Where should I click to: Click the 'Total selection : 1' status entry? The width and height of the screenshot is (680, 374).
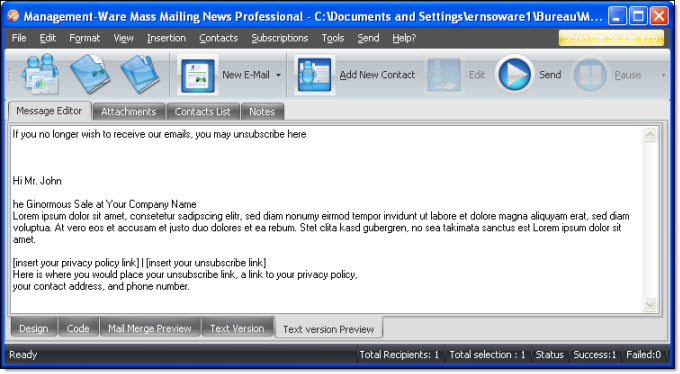(487, 355)
